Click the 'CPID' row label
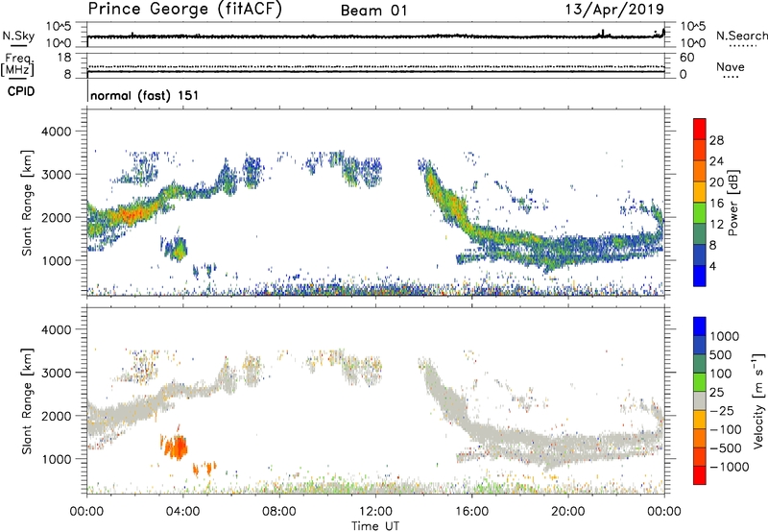Screen dimensions: 768x532 (x=21, y=91)
